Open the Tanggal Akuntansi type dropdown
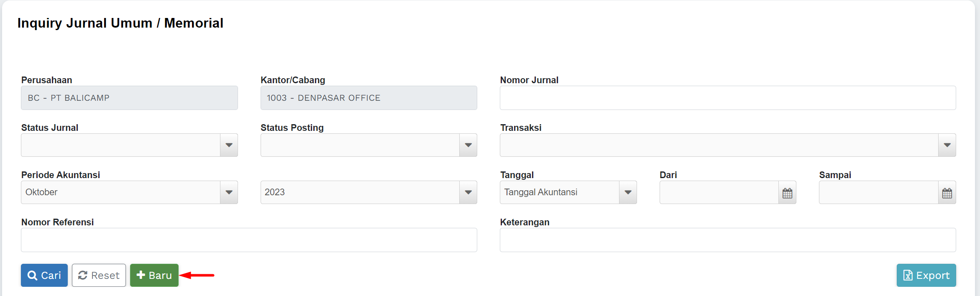The image size is (980, 296). pyautogui.click(x=628, y=192)
